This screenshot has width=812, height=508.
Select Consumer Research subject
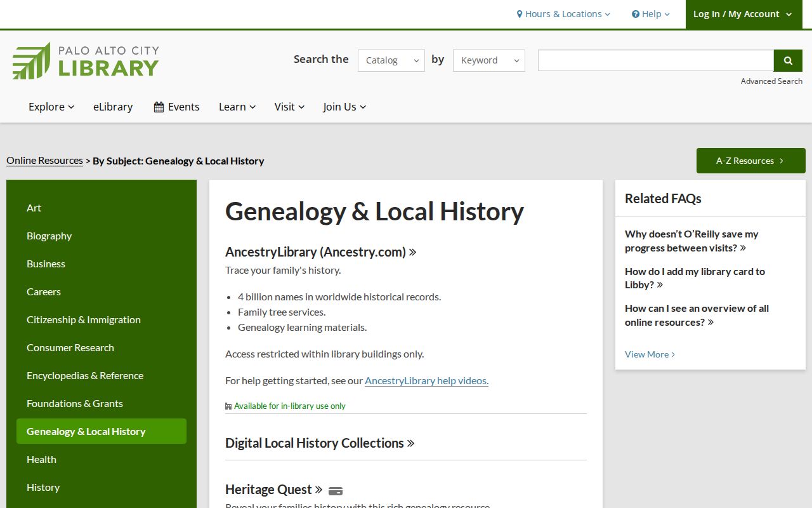101,347
